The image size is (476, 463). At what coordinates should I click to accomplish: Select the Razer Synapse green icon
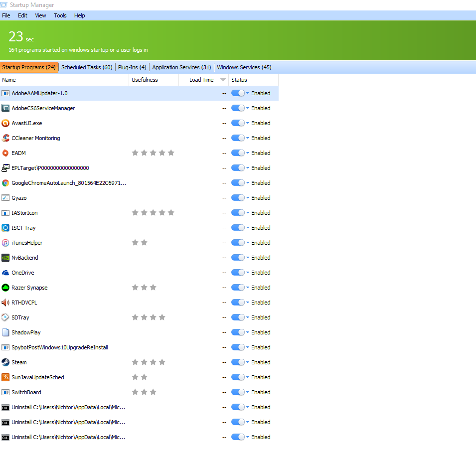(5, 288)
